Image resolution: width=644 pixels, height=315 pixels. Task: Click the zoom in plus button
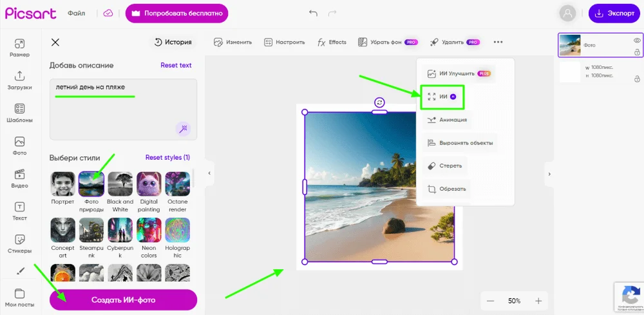pos(538,301)
